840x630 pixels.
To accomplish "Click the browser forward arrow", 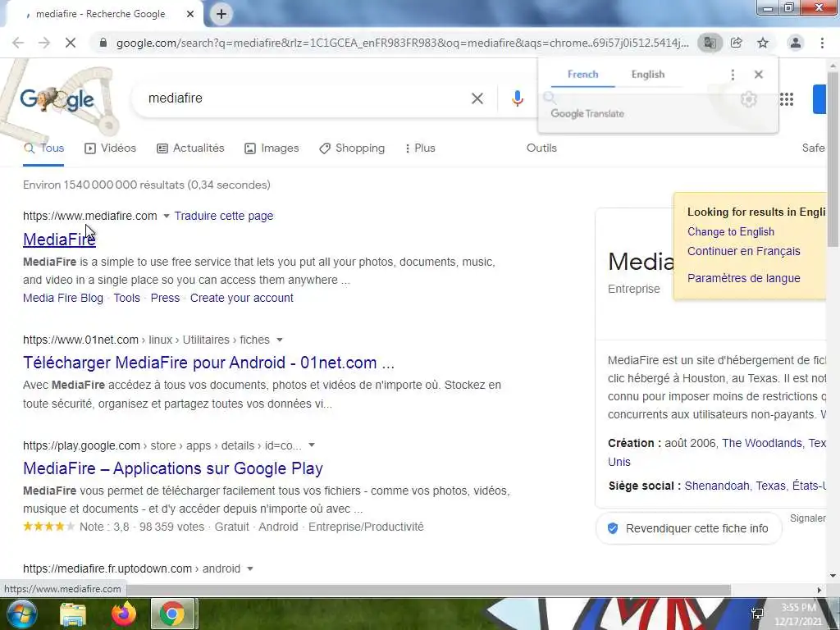I will [44, 43].
